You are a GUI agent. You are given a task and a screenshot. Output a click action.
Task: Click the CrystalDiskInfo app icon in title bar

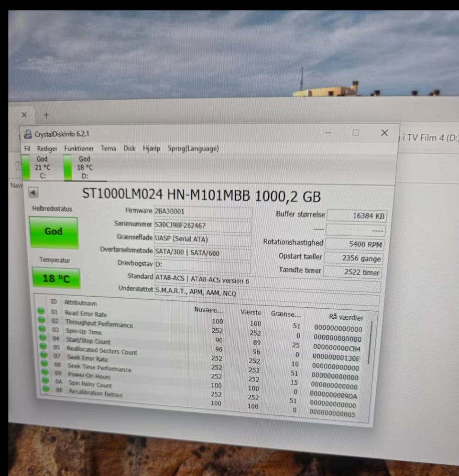tap(28, 134)
